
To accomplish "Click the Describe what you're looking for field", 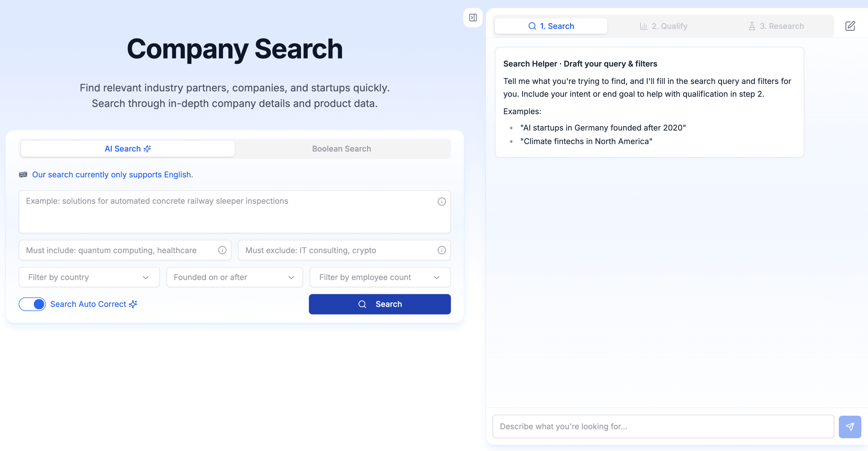I will coord(660,426).
